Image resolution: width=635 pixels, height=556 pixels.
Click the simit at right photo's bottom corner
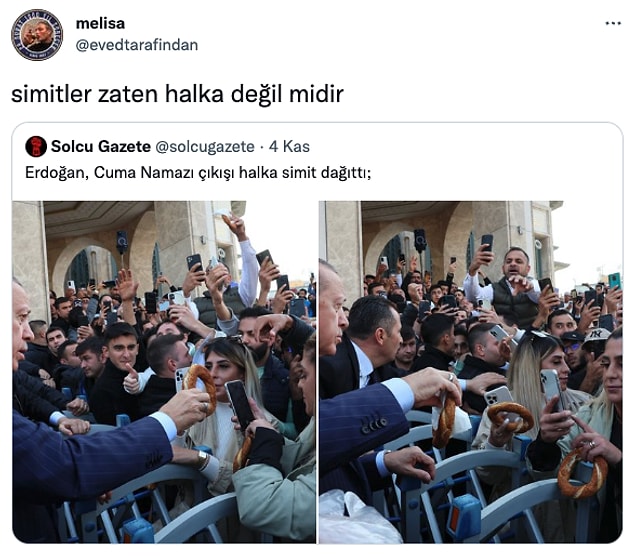pyautogui.click(x=582, y=473)
